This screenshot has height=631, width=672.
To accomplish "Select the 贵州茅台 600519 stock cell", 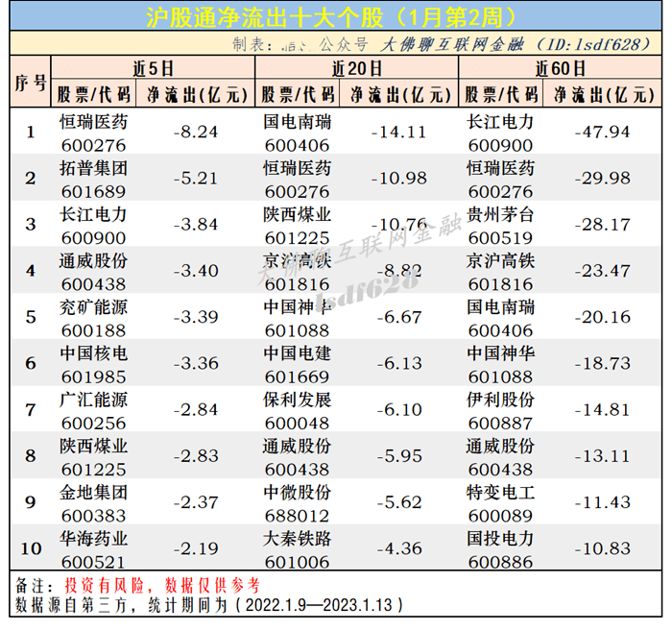I will [x=500, y=223].
